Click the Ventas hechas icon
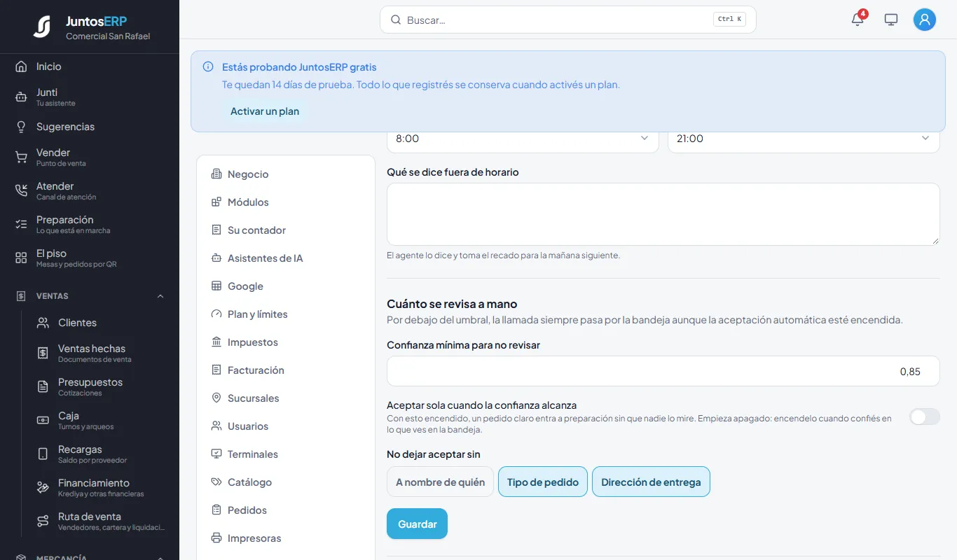957x560 pixels. tap(43, 353)
